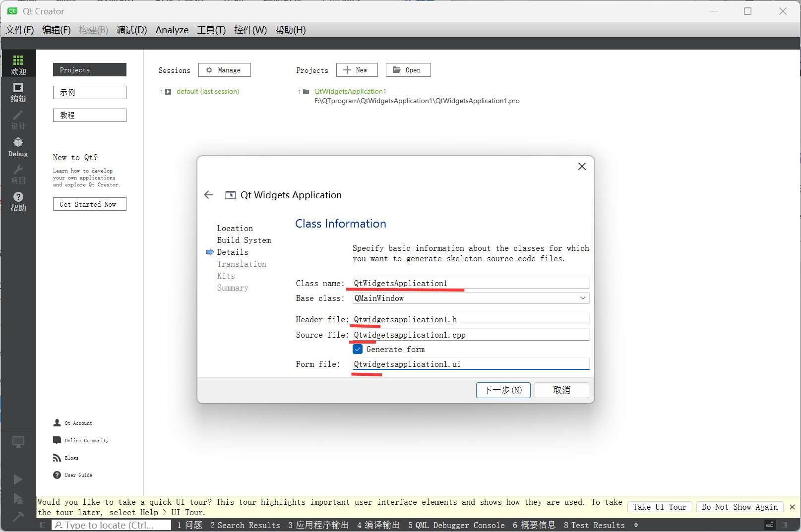Click the Start Debugging icon
This screenshot has width=801, height=532.
18,498
